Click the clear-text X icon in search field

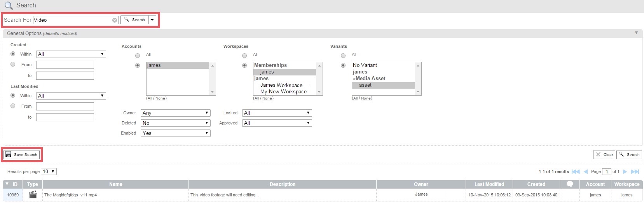click(x=115, y=20)
